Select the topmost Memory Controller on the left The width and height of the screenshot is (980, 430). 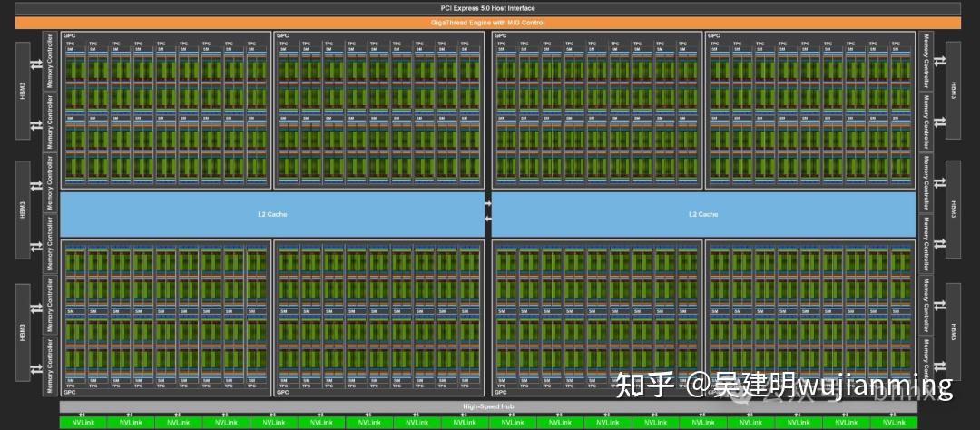(x=51, y=61)
